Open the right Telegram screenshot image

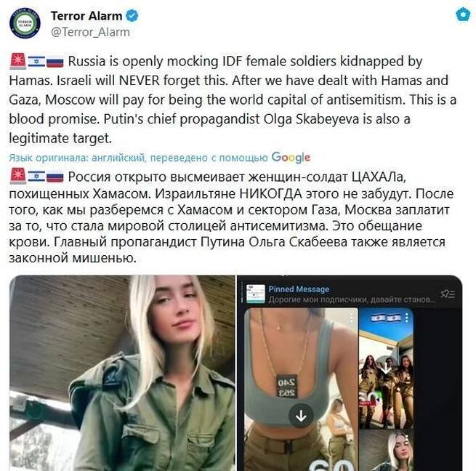coord(350,373)
